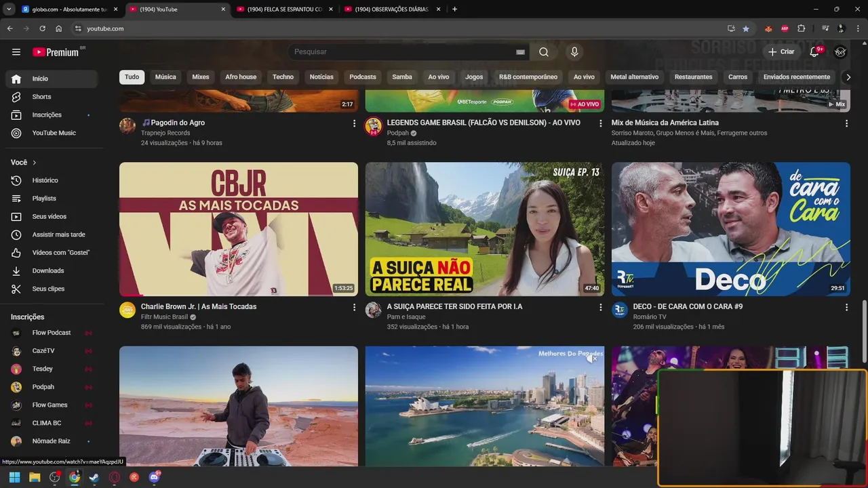Image resolution: width=868 pixels, height=488 pixels.
Task: Open options menu for LEGENDS GAME BRASIL
Action: 600,123
